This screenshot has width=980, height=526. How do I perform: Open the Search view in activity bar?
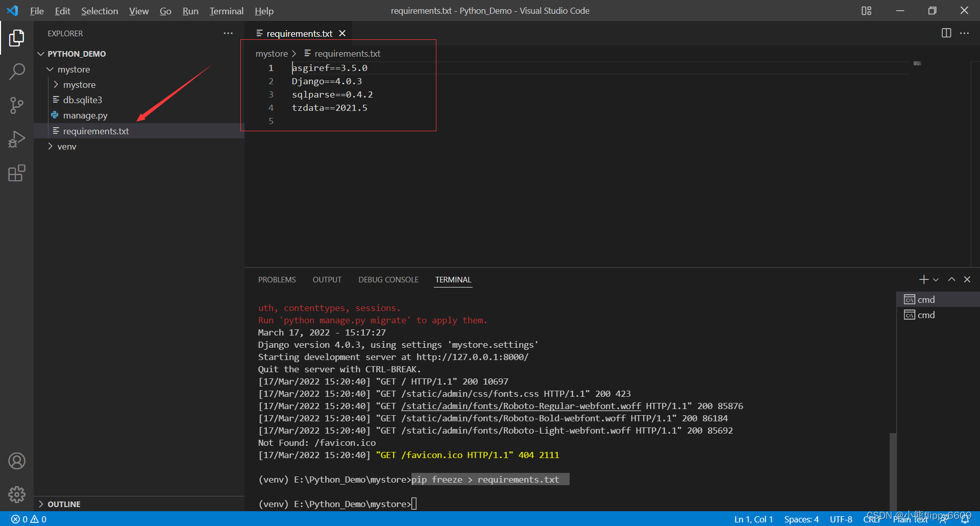(17, 71)
